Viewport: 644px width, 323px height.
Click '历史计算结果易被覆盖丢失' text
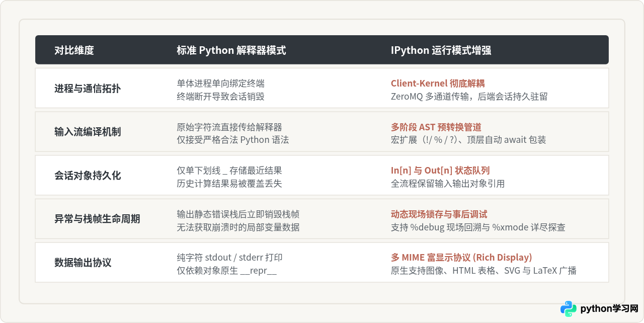pyautogui.click(x=229, y=184)
